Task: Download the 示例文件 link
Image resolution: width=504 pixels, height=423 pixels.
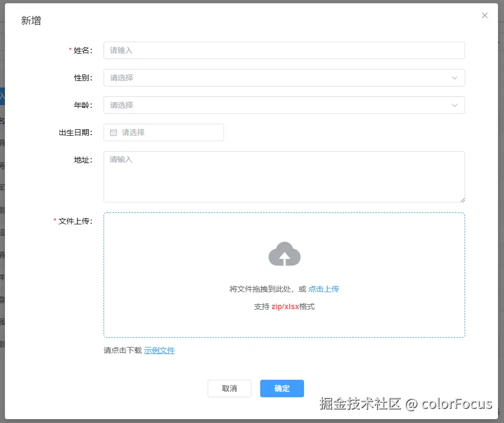Action: pos(159,350)
